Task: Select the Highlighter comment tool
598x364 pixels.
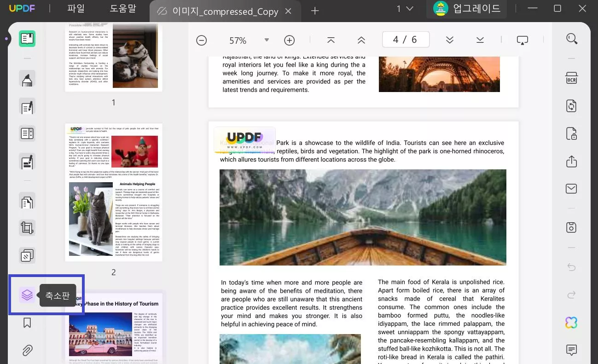Action: (27, 79)
